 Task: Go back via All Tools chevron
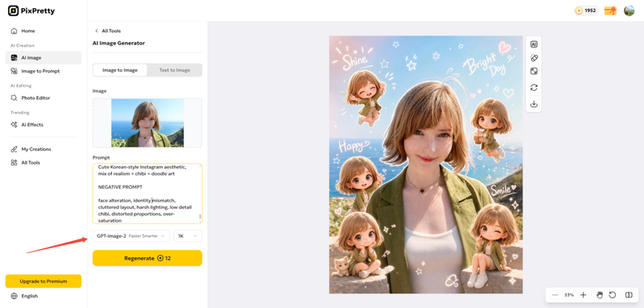point(97,31)
